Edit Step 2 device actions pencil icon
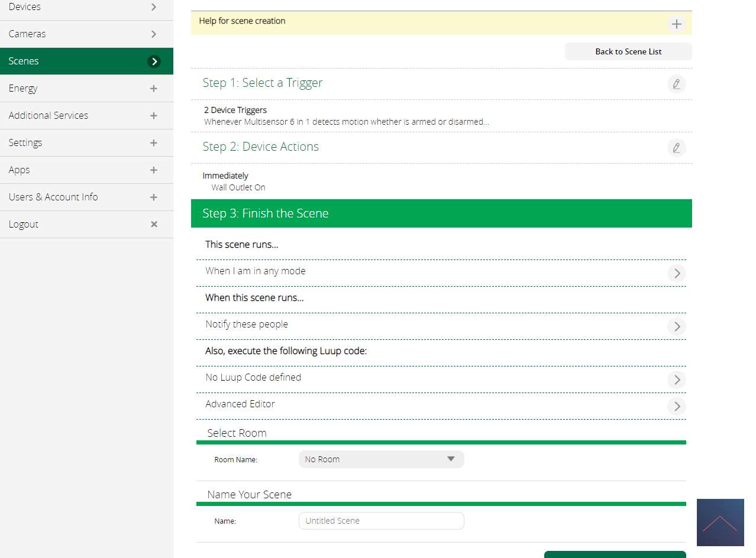The image size is (756, 558). click(676, 147)
